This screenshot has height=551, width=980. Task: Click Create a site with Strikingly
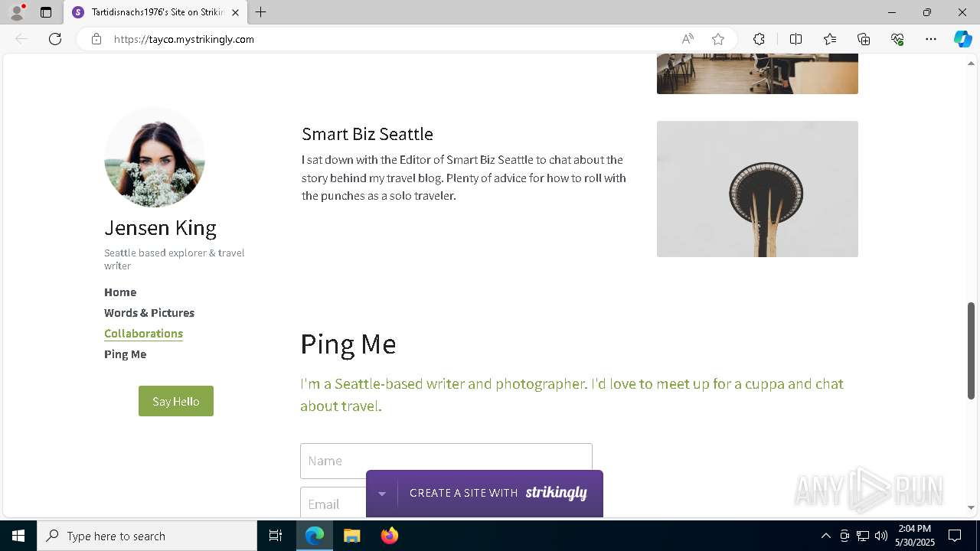coord(498,494)
